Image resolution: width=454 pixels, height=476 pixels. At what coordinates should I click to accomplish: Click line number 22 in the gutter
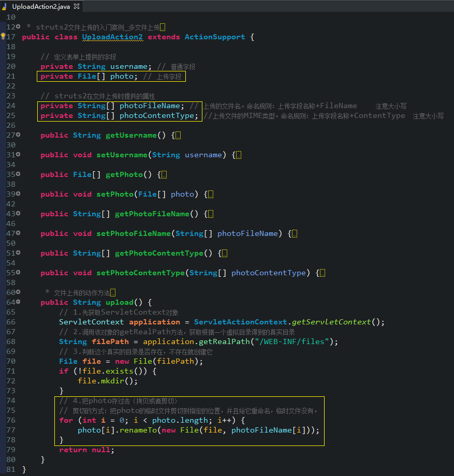(x=11, y=86)
